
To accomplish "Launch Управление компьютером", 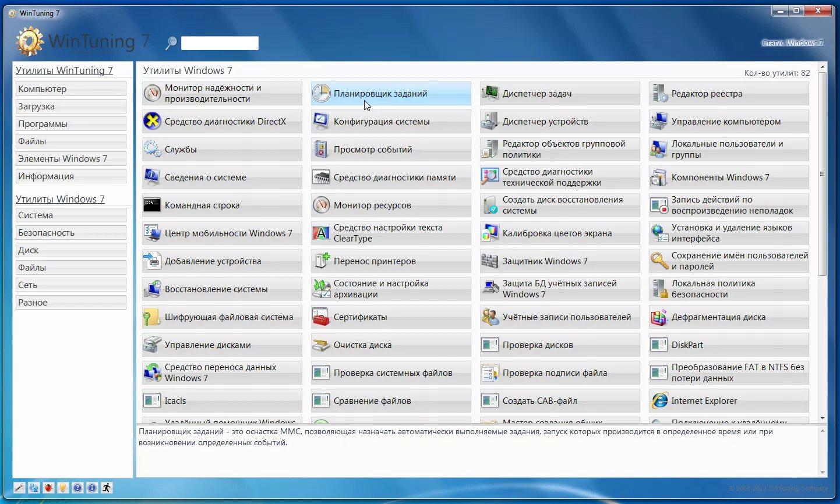I will coord(729,121).
